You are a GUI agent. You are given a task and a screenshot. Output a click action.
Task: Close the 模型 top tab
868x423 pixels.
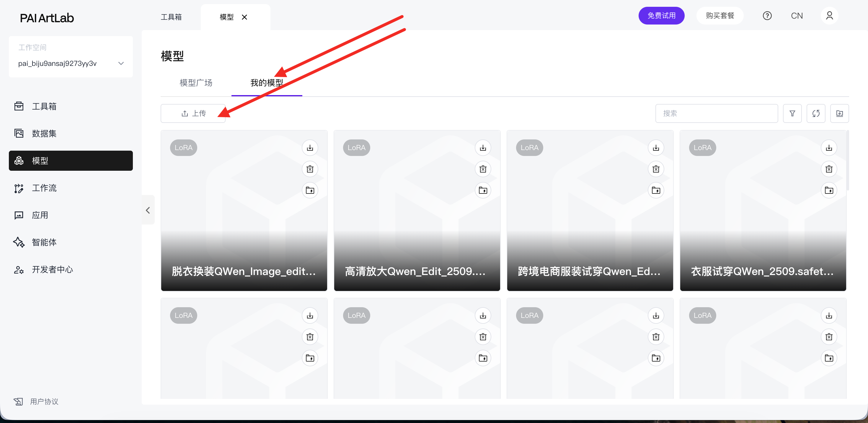pyautogui.click(x=245, y=17)
